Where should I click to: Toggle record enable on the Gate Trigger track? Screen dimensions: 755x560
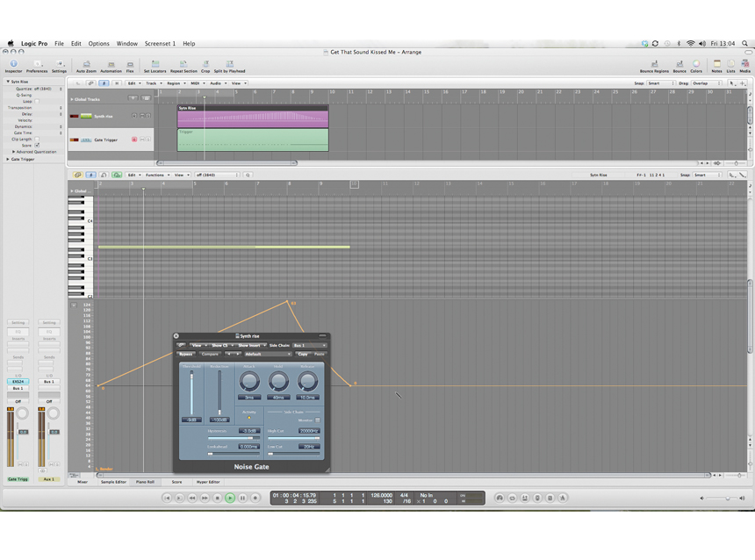coord(134,140)
